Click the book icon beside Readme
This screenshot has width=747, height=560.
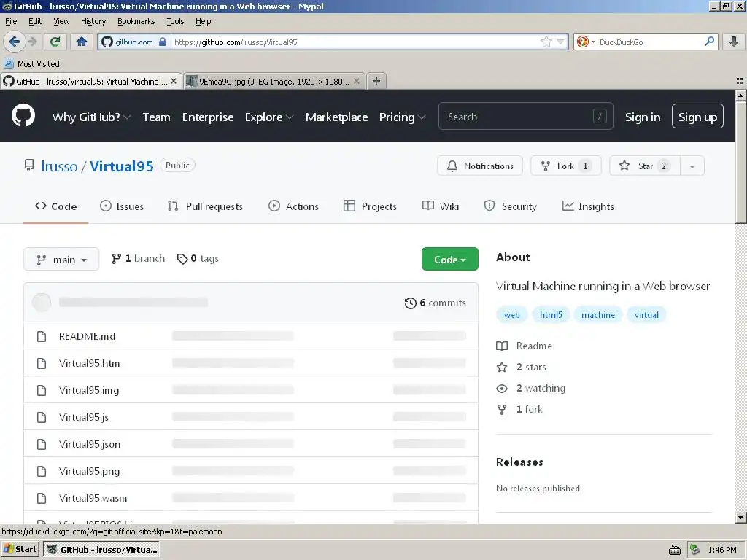pyautogui.click(x=502, y=346)
